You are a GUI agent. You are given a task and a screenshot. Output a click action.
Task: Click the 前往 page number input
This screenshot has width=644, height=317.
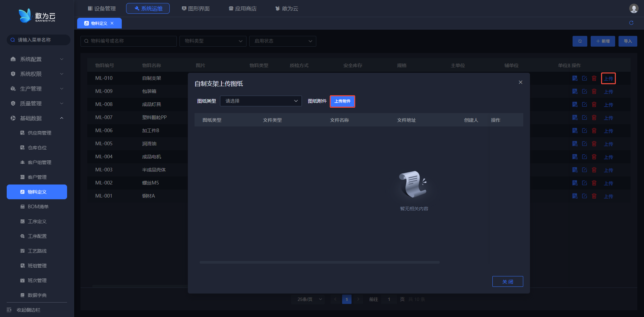pyautogui.click(x=389, y=299)
